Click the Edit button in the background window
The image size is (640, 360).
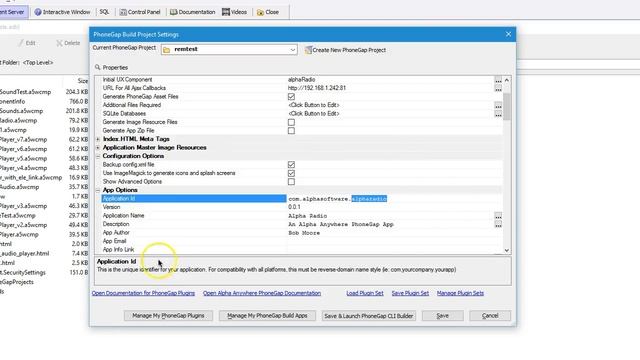[x=27, y=43]
